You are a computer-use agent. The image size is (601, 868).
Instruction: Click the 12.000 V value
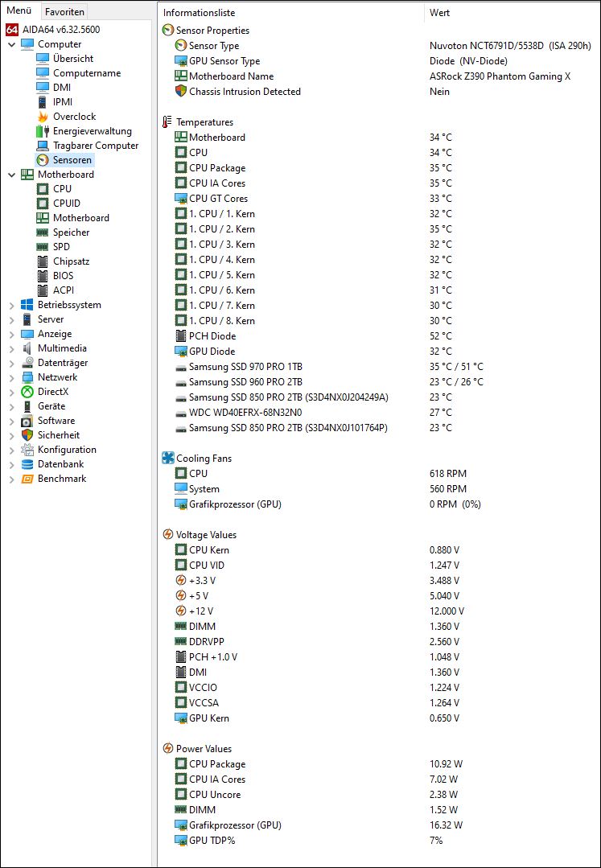pos(447,611)
